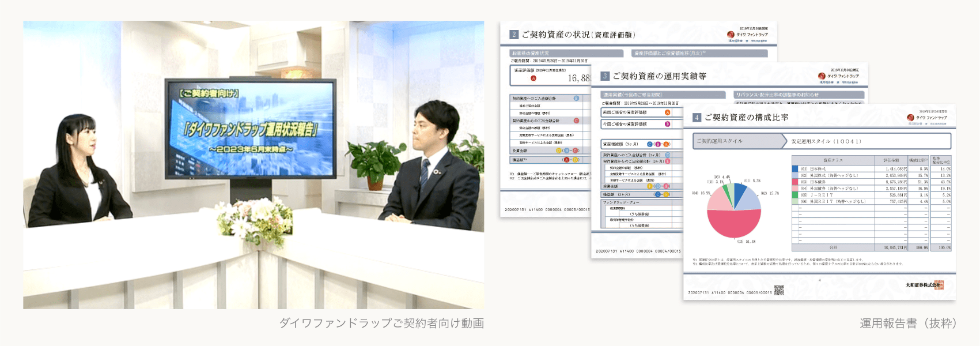Click the QR code at the bottom of page 4
This screenshot has width=980, height=346.
click(779, 290)
